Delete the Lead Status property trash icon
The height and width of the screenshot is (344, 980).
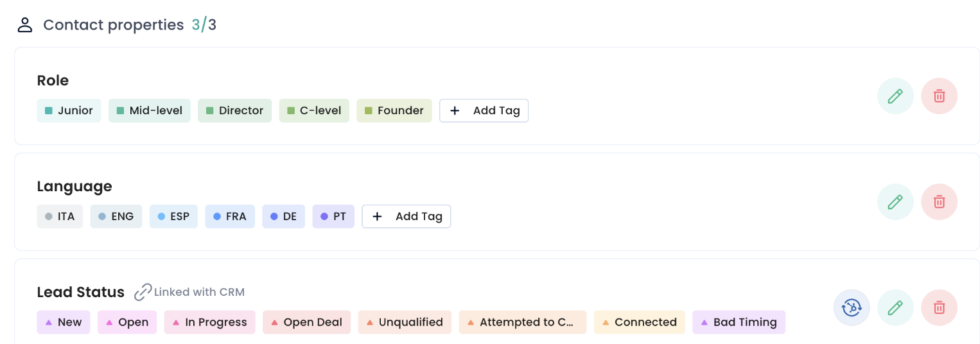click(939, 307)
